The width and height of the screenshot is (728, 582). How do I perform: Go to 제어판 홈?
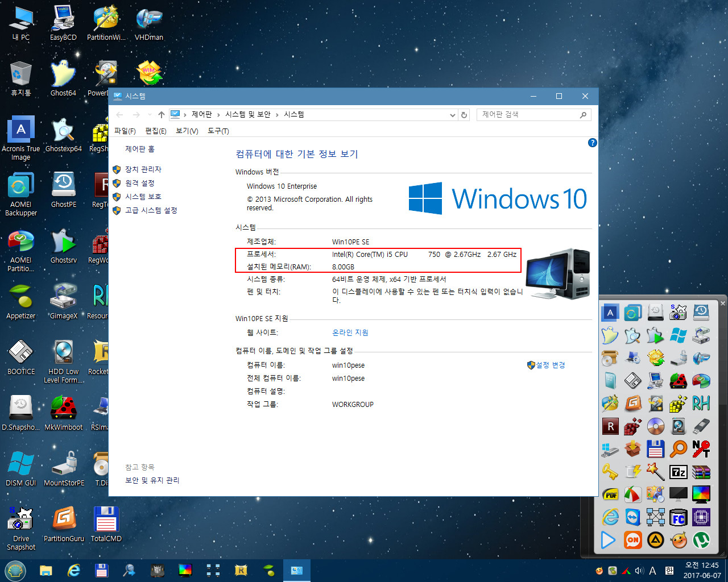click(140, 149)
